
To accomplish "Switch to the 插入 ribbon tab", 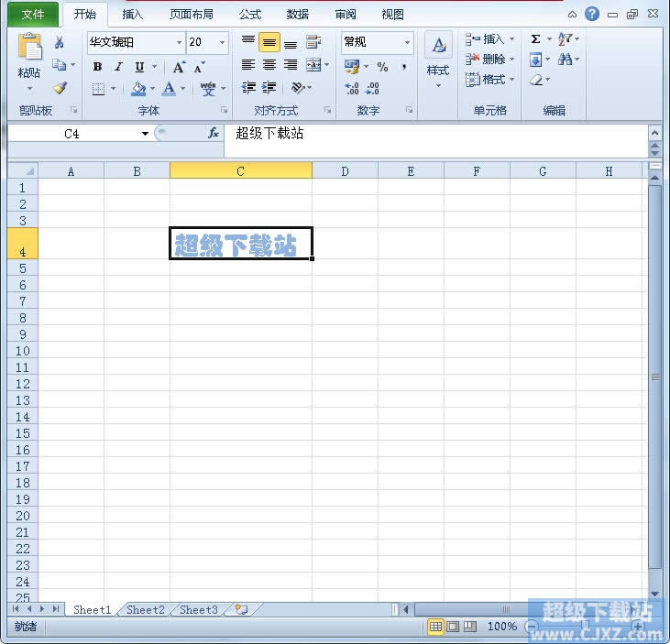I will (133, 15).
